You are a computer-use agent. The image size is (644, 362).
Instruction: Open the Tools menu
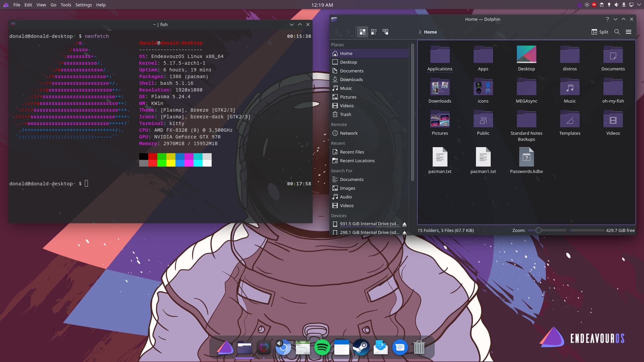click(66, 5)
